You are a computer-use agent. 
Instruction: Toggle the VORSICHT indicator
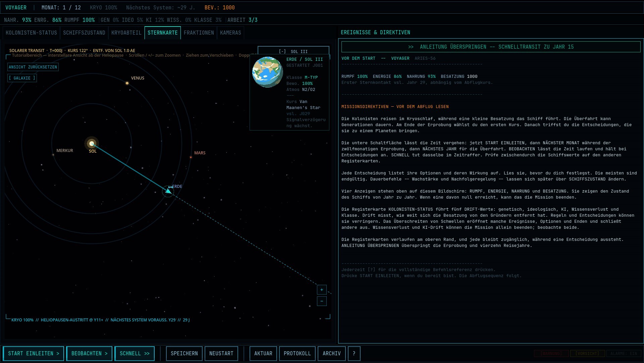[x=587, y=353]
